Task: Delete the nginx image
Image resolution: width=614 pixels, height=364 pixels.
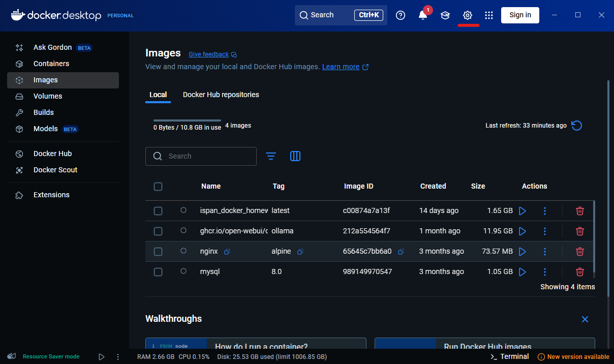Action: click(580, 251)
